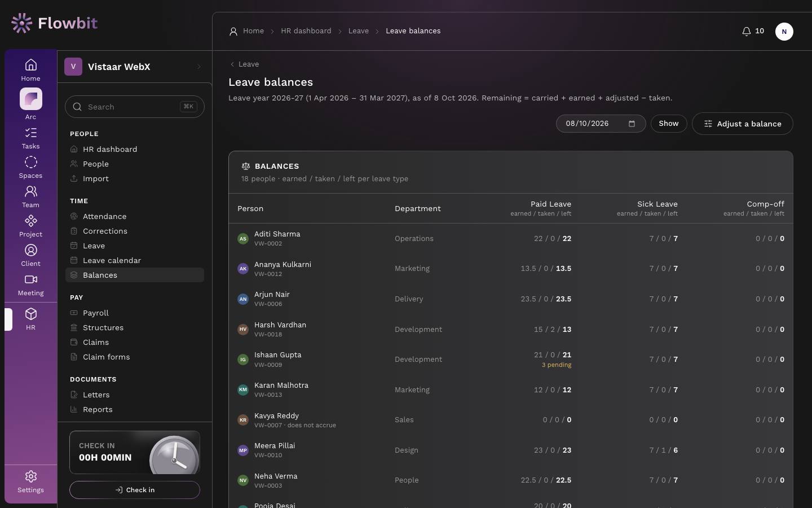812x508 pixels.
Task: Open Meeting from the rail
Action: click(x=31, y=285)
